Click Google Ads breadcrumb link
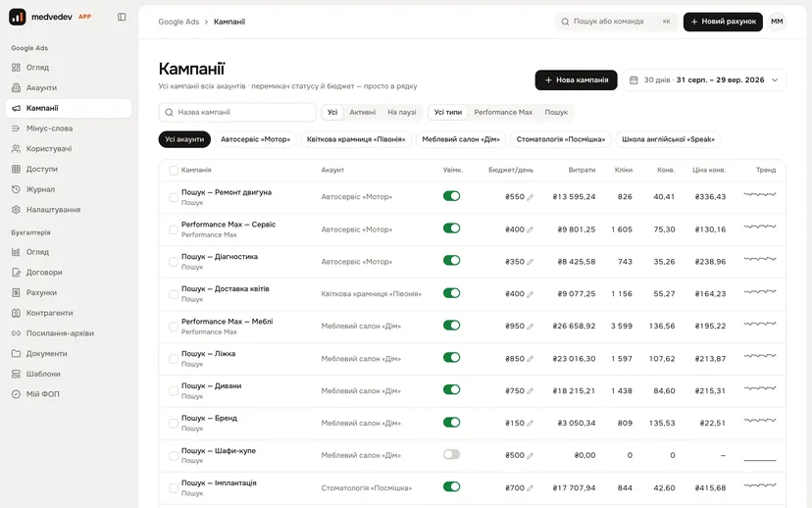This screenshot has height=508, width=812. [178, 22]
